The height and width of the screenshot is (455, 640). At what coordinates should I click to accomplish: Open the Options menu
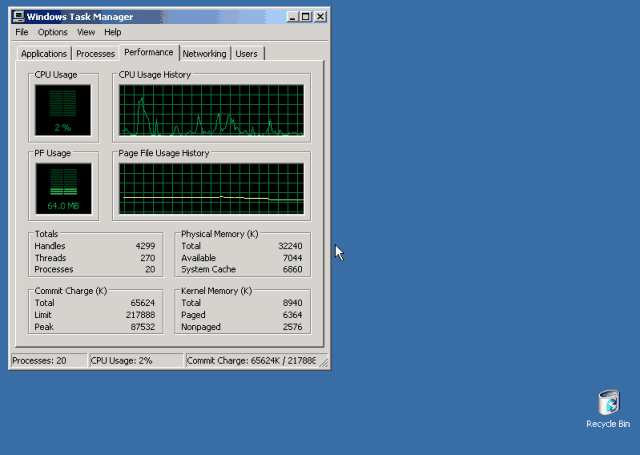point(52,32)
